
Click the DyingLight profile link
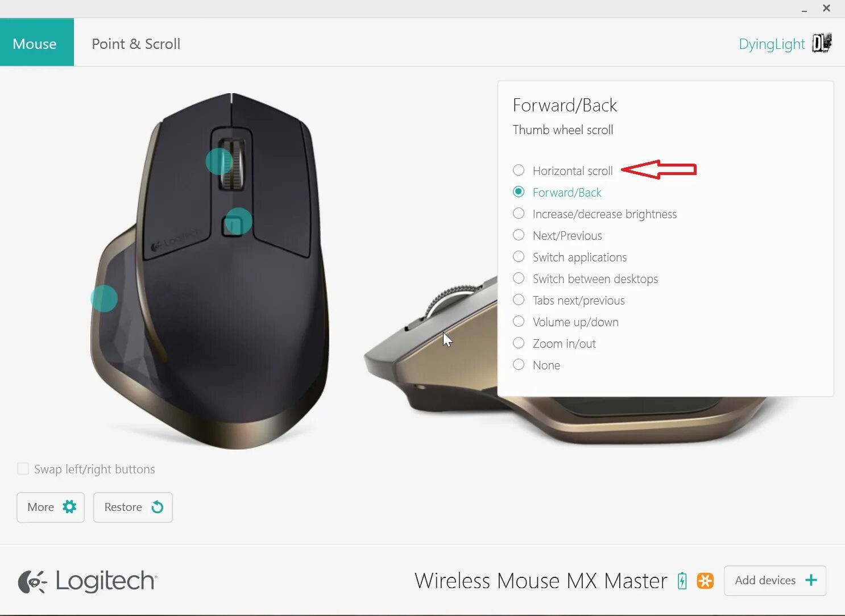pos(772,44)
